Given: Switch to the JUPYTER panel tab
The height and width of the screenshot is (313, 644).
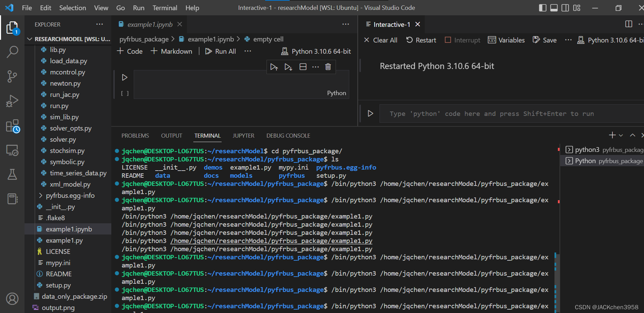Looking at the screenshot, I should click(x=243, y=136).
